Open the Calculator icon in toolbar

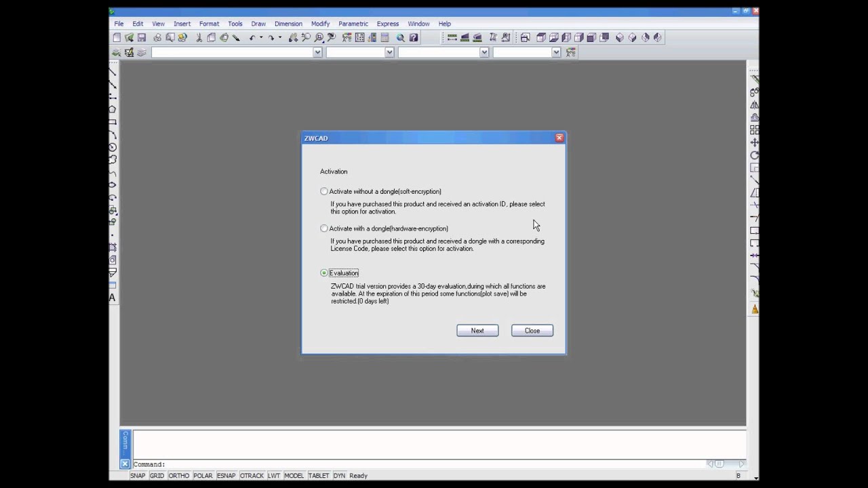tap(384, 38)
